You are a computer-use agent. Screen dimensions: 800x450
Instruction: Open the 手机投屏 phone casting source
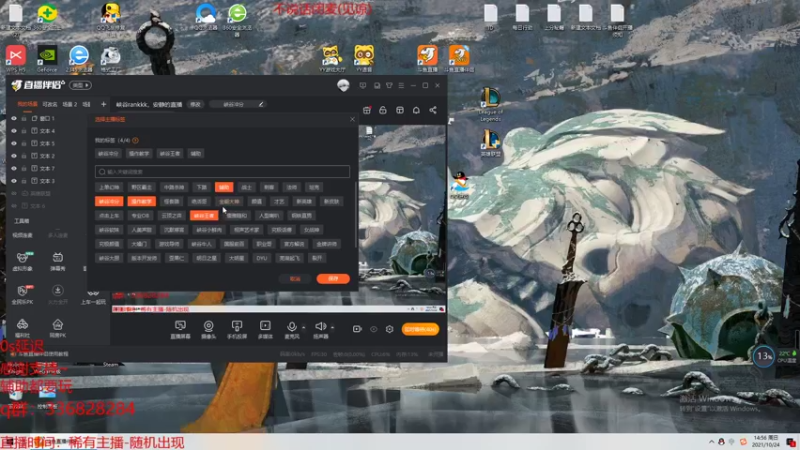click(x=237, y=330)
